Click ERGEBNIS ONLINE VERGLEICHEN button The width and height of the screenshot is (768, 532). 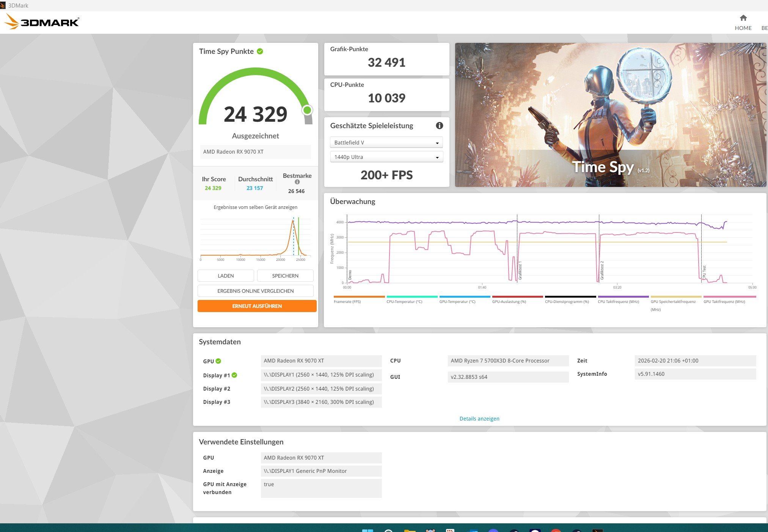coord(255,291)
